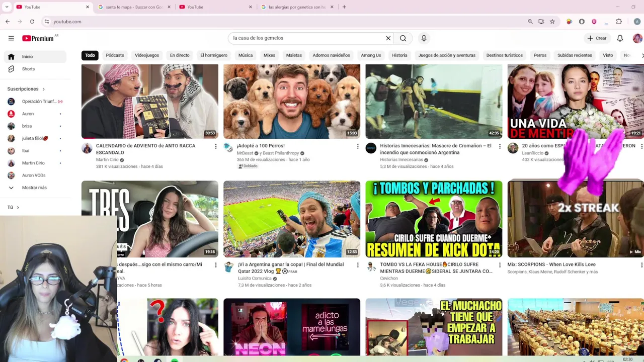The image size is (644, 362).
Task: Open '¡Adopté a 100 Perros!' video title
Action: [x=261, y=146]
